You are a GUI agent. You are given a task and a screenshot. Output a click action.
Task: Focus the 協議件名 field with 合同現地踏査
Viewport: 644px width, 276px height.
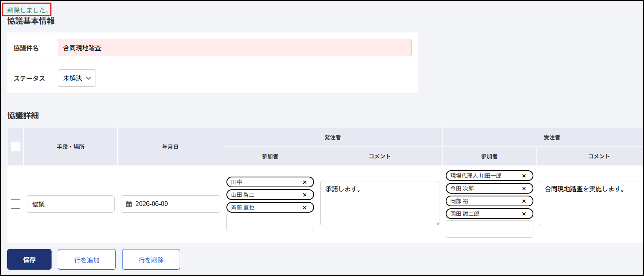coord(235,48)
